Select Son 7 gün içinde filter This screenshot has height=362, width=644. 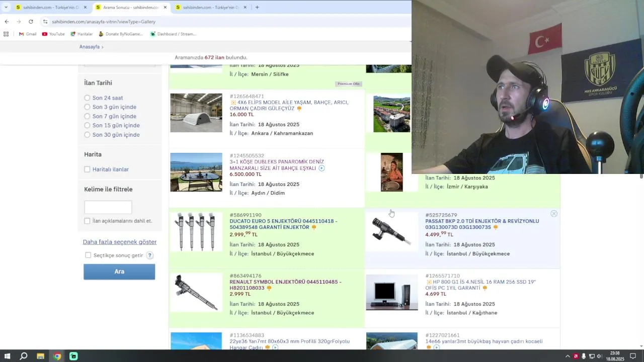(x=87, y=116)
